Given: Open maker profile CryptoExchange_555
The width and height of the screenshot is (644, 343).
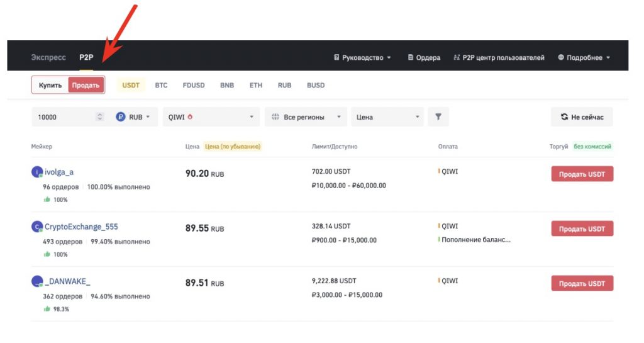Looking at the screenshot, I should click(81, 227).
